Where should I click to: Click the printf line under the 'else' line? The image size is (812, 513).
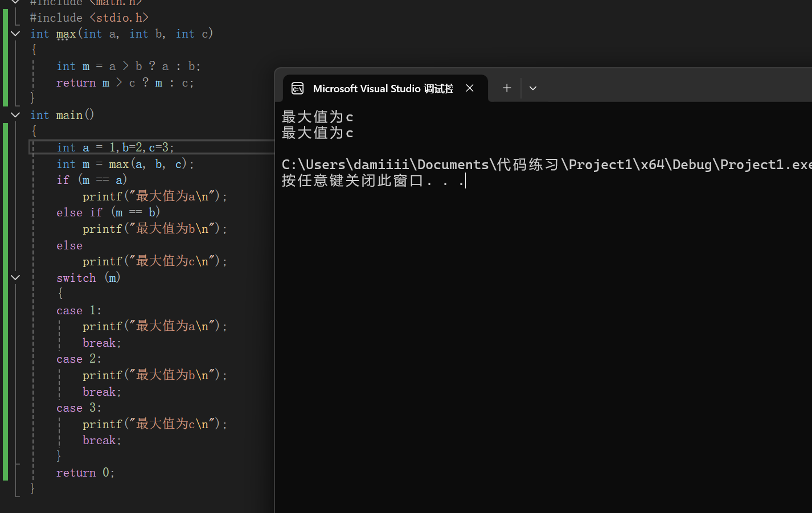point(155,261)
